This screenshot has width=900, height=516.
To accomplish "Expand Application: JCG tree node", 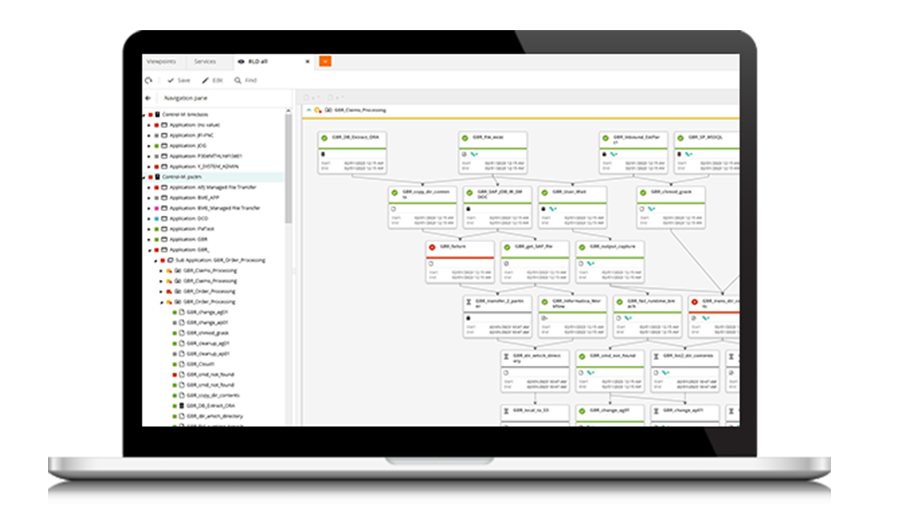I will point(149,145).
